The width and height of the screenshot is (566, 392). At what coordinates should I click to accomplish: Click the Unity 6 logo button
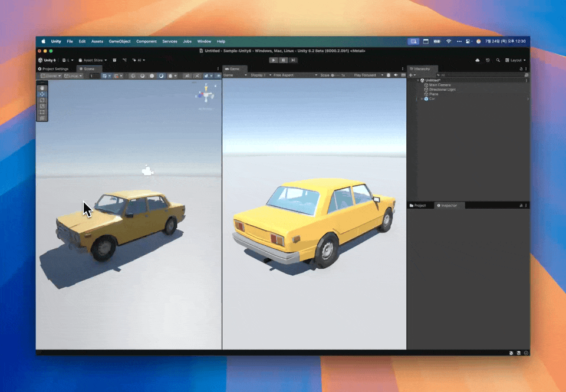(47, 60)
